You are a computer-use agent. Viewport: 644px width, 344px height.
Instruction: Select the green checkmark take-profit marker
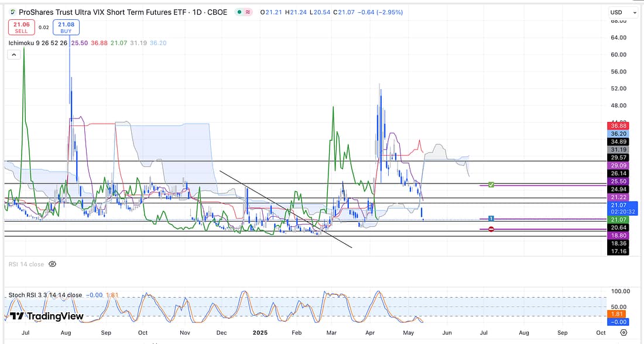491,185
